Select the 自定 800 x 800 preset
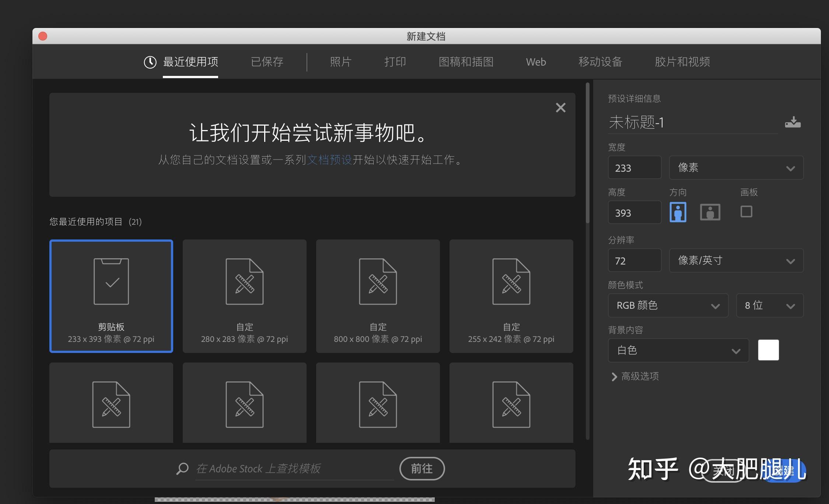The width and height of the screenshot is (829, 504). tap(378, 296)
